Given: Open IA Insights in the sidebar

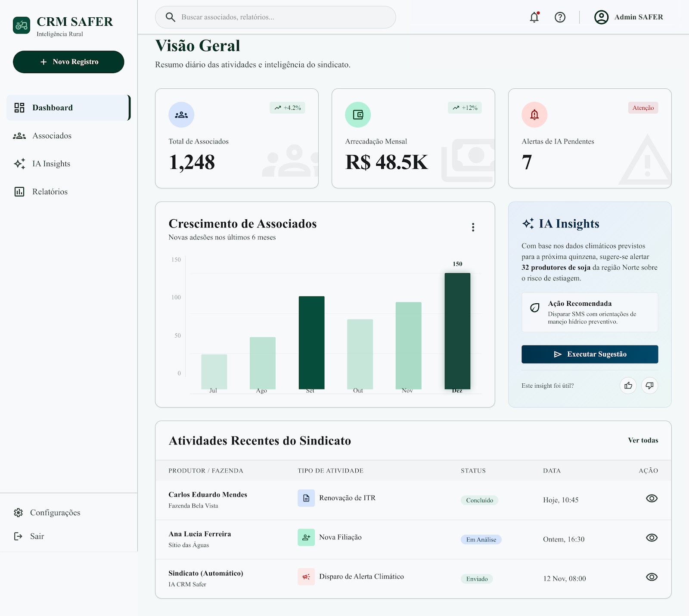Looking at the screenshot, I should coord(68,164).
